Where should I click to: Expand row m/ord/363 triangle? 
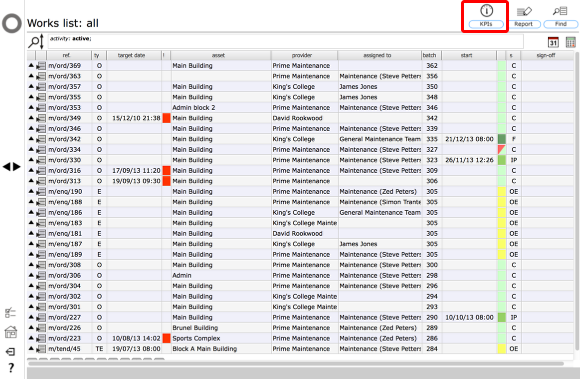(x=31, y=75)
